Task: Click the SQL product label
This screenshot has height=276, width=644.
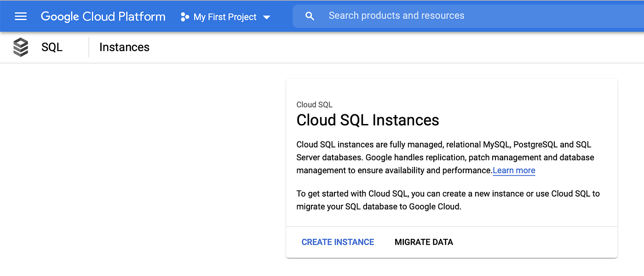Action: point(52,47)
